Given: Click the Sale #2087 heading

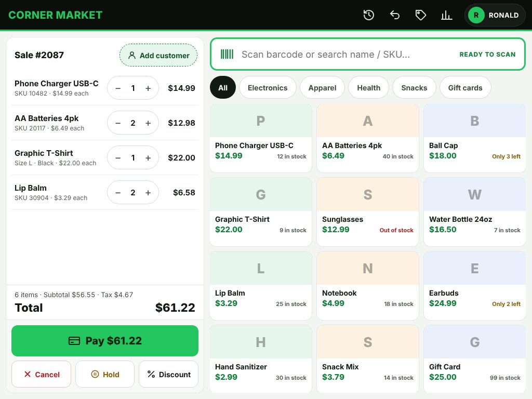Looking at the screenshot, I should pyautogui.click(x=39, y=55).
